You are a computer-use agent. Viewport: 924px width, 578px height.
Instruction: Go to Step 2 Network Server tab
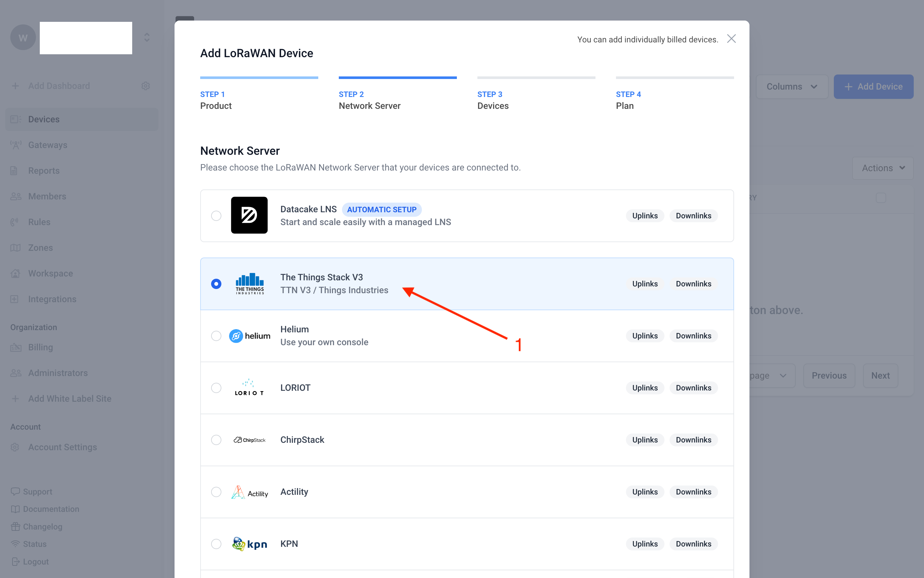[398, 94]
